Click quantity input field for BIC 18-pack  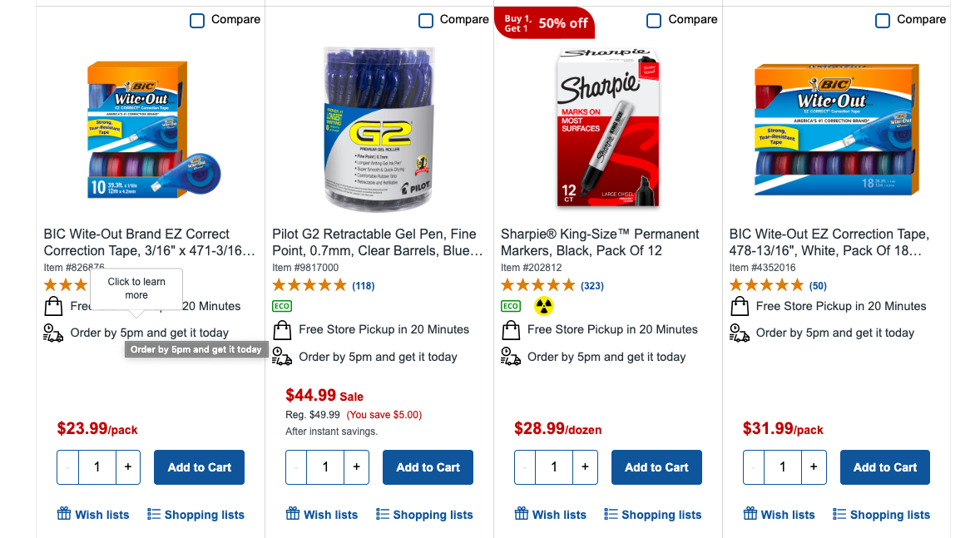click(783, 467)
